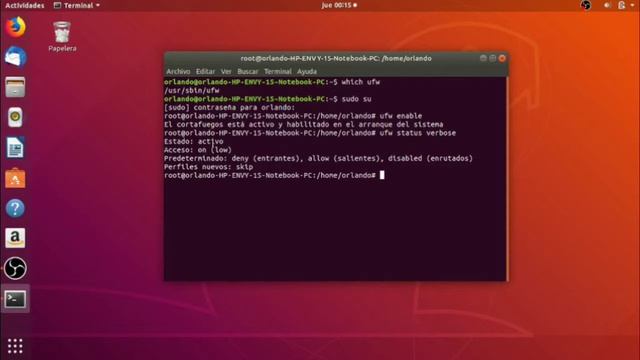The height and width of the screenshot is (360, 640).
Task: Open the Help question-mark icon
Action: point(16,208)
